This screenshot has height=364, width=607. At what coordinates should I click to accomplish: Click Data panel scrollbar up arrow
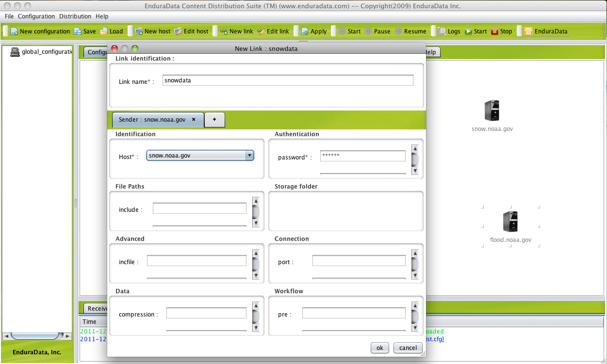[256, 305]
